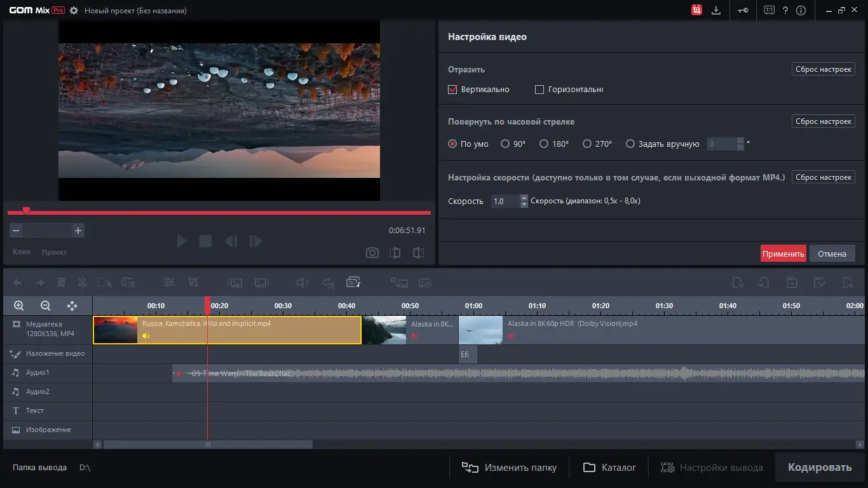Uncheck the Вертикально flip checkbox
Image resolution: width=868 pixels, height=488 pixels.
tap(453, 90)
